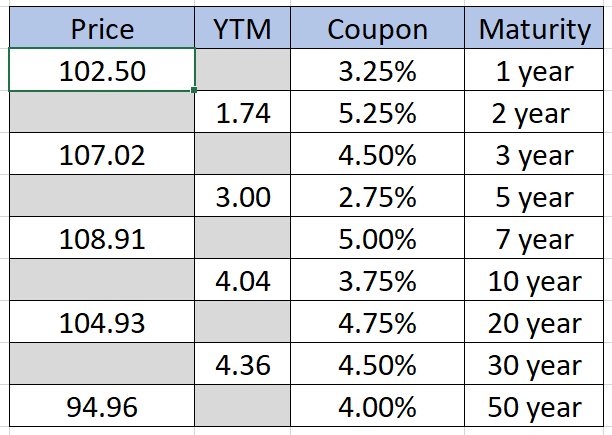
Task: Click the empty gray YTM cell for 1 year
Action: [243, 72]
